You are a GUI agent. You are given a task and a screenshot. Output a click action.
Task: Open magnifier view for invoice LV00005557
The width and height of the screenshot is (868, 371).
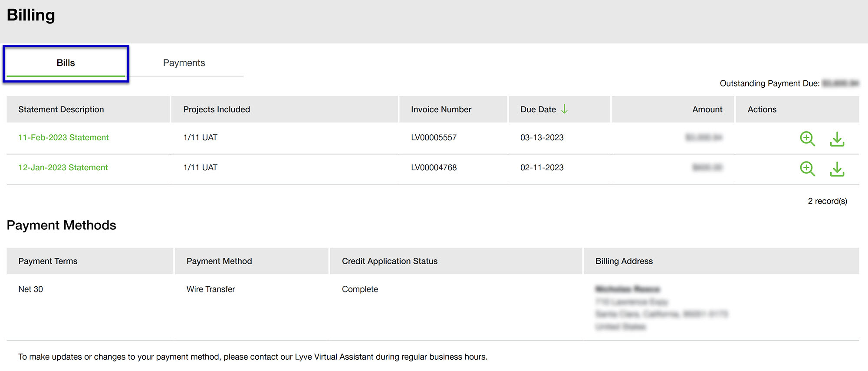tap(807, 139)
